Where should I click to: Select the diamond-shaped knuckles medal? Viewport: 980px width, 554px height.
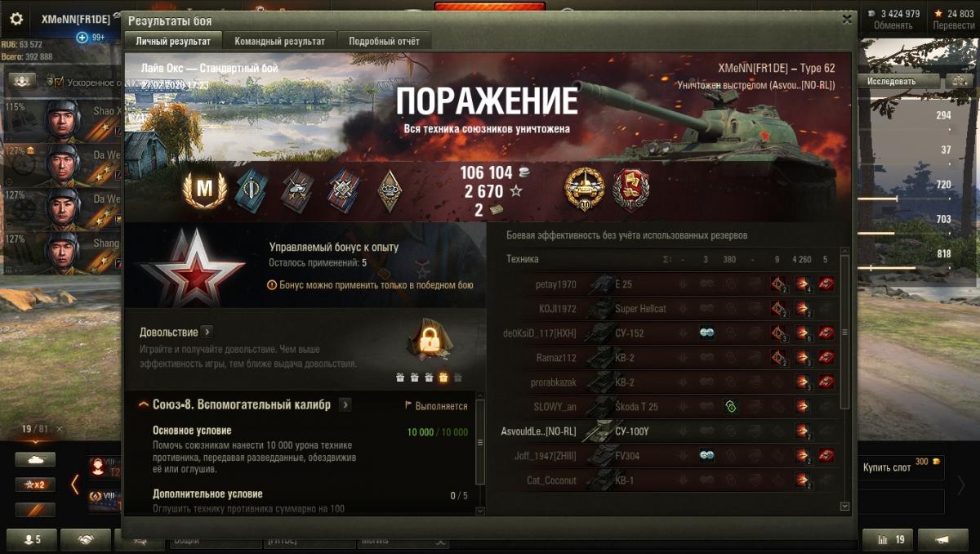390,190
